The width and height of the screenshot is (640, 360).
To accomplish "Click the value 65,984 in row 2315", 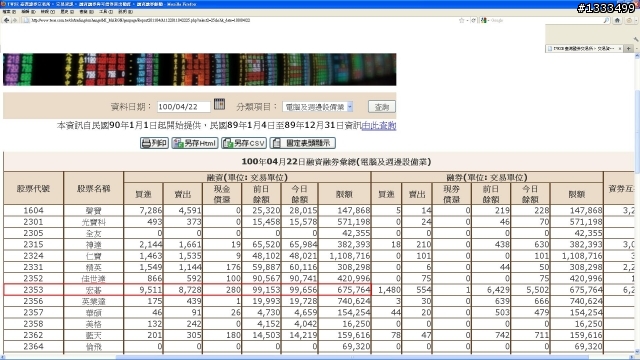I will tap(302, 244).
